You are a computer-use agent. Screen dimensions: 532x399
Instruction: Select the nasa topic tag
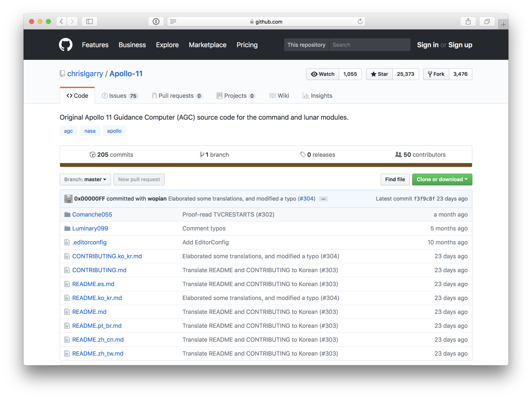click(90, 131)
